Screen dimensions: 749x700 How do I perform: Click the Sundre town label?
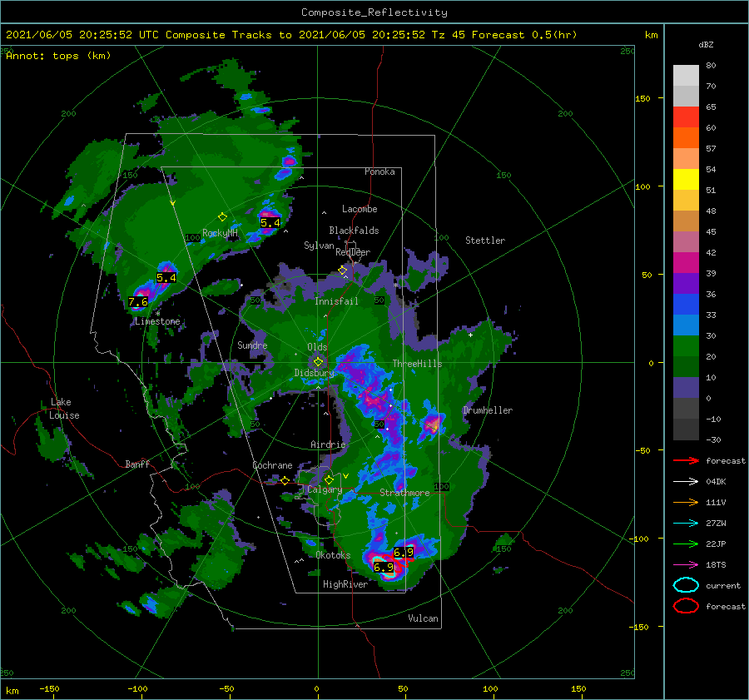pos(252,345)
